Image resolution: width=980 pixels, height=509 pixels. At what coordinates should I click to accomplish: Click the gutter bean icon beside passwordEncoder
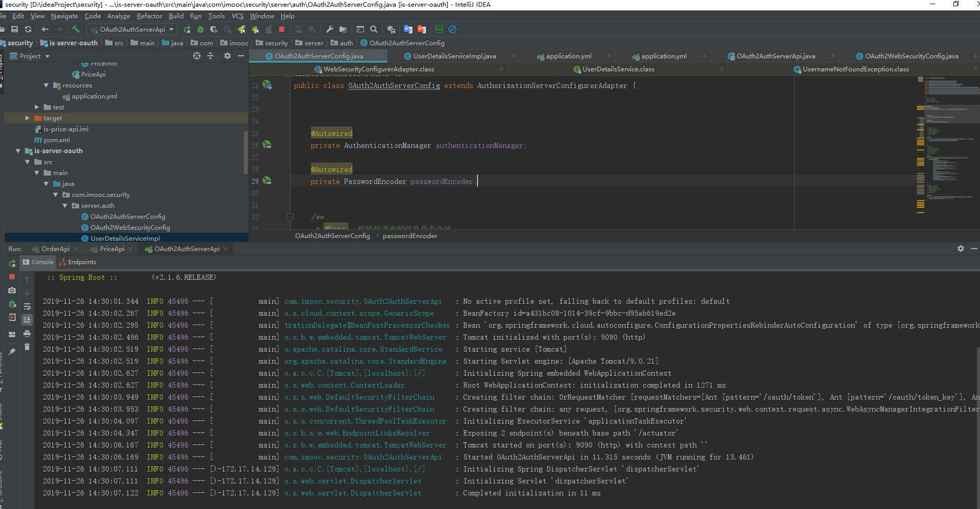(x=267, y=181)
